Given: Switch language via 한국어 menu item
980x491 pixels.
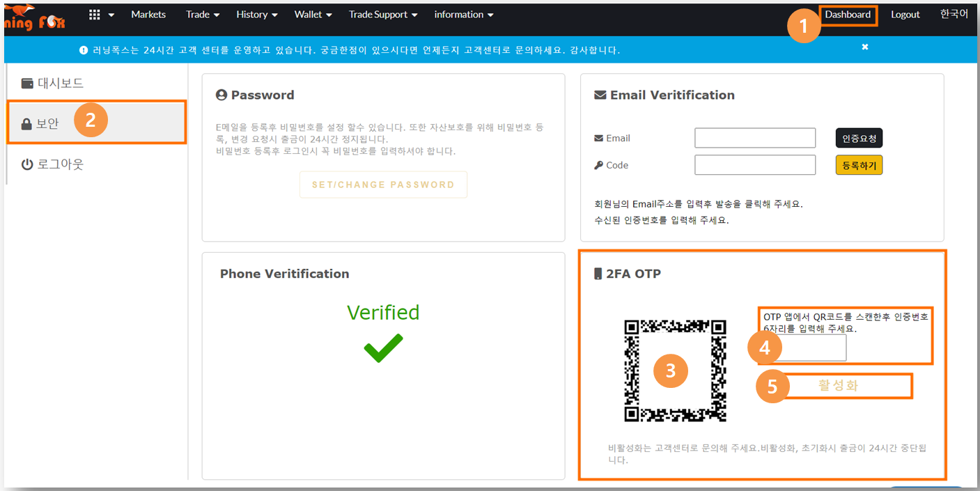Looking at the screenshot, I should click(x=954, y=14).
